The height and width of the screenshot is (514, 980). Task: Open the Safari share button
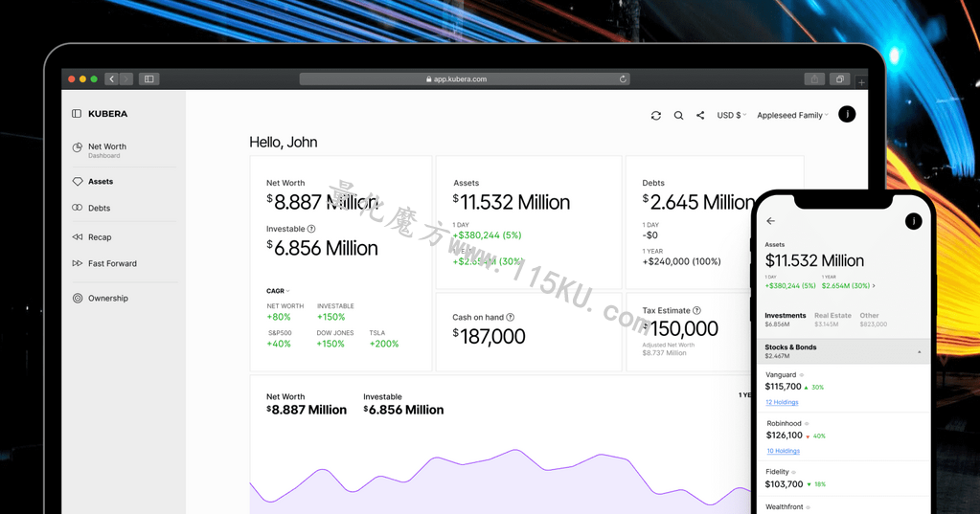(814, 78)
